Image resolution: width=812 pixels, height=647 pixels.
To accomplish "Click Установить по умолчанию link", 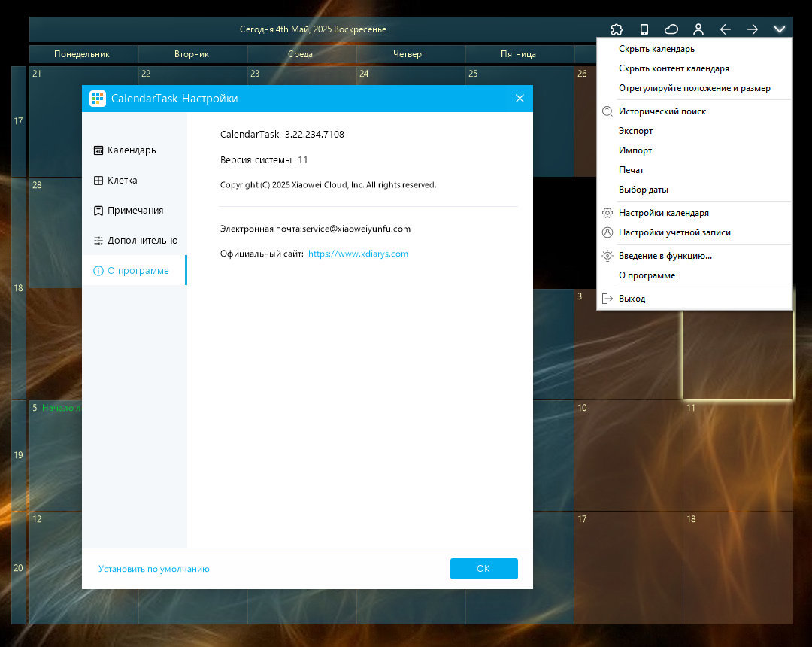I will pyautogui.click(x=154, y=569).
